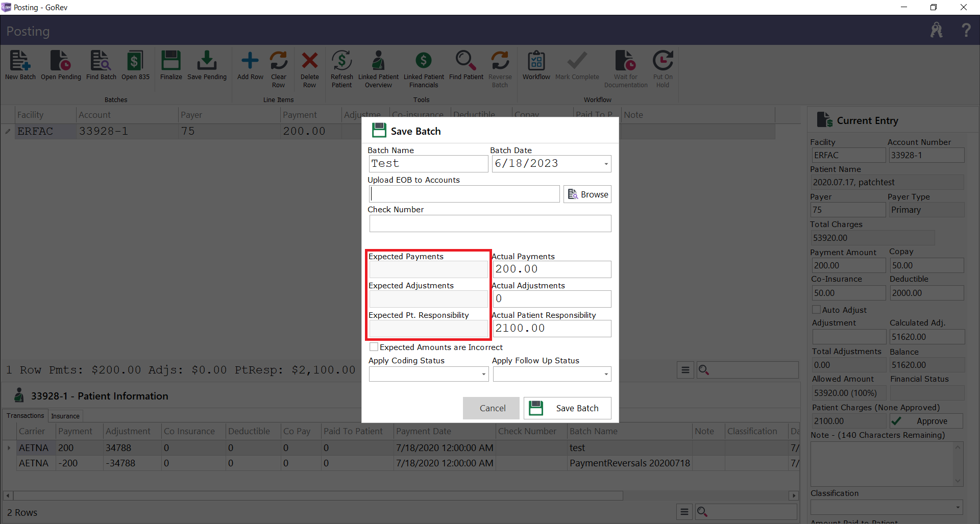Expand the Apply Follow Up Status dropdown
Screen dimensions: 980x524
[x=607, y=374]
